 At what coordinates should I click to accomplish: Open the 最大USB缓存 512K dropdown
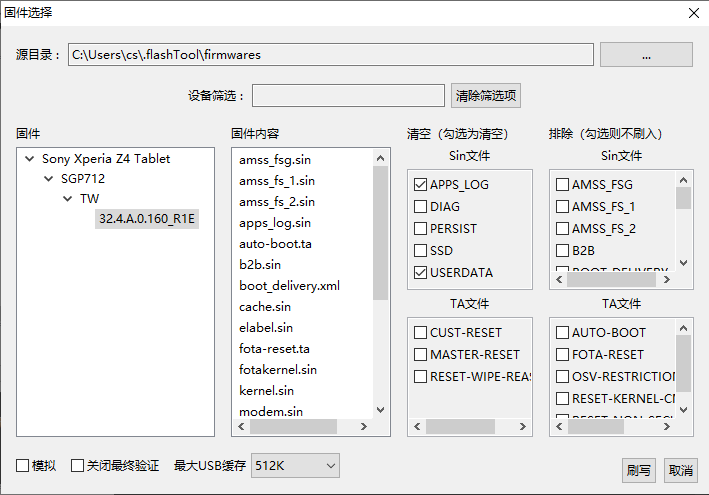[296, 466]
